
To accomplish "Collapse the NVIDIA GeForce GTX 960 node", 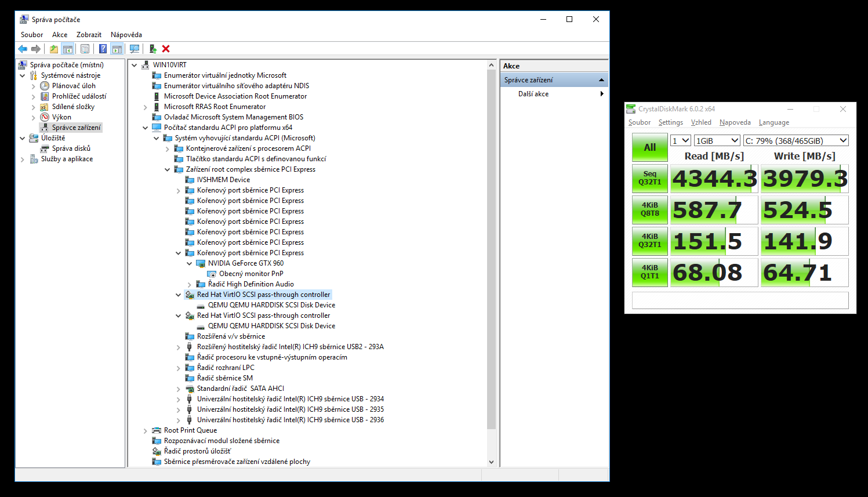I will [x=190, y=263].
